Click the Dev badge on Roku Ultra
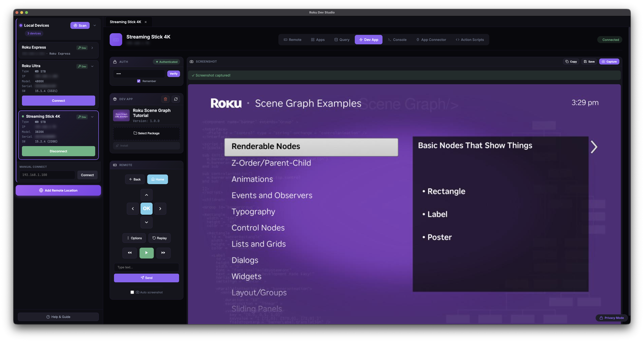Viewport: 644px width, 342px height. pyautogui.click(x=82, y=66)
